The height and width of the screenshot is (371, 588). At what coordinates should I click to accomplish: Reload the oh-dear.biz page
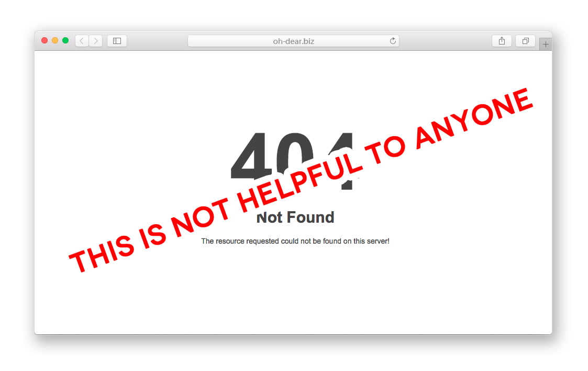393,41
